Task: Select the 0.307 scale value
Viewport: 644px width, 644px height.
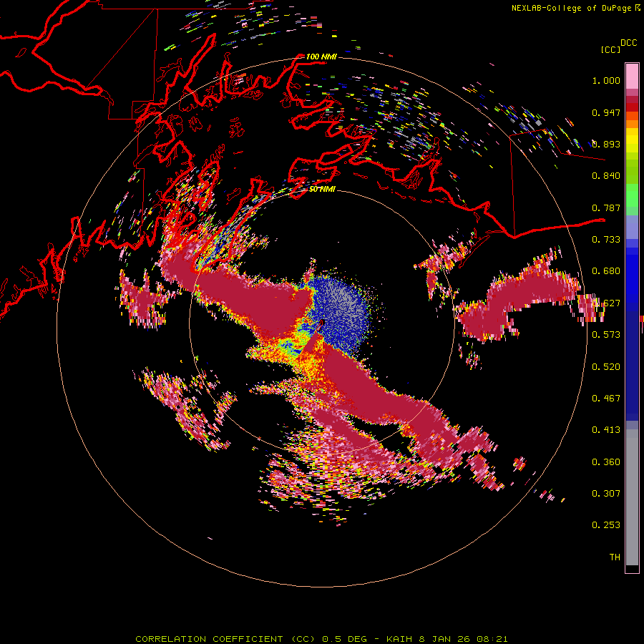Action: click(606, 494)
